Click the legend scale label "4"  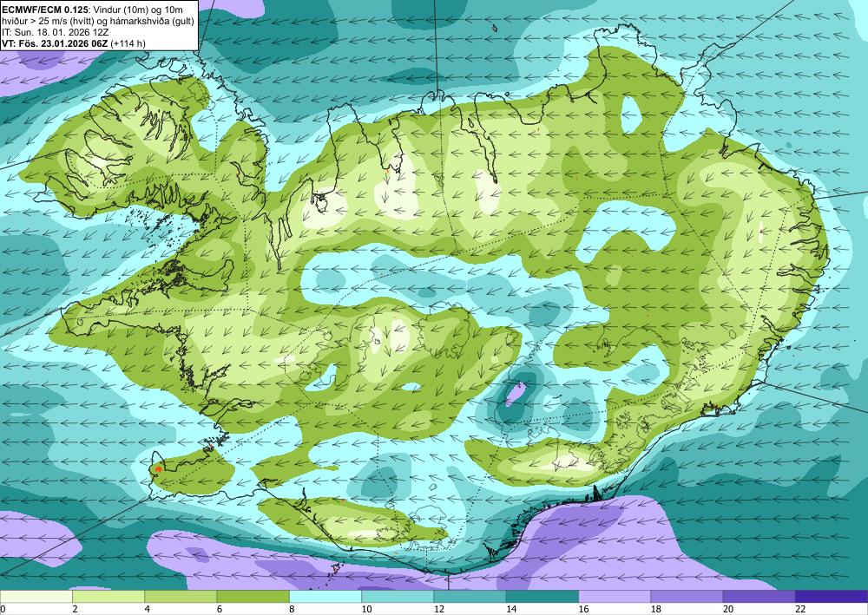tap(148, 610)
